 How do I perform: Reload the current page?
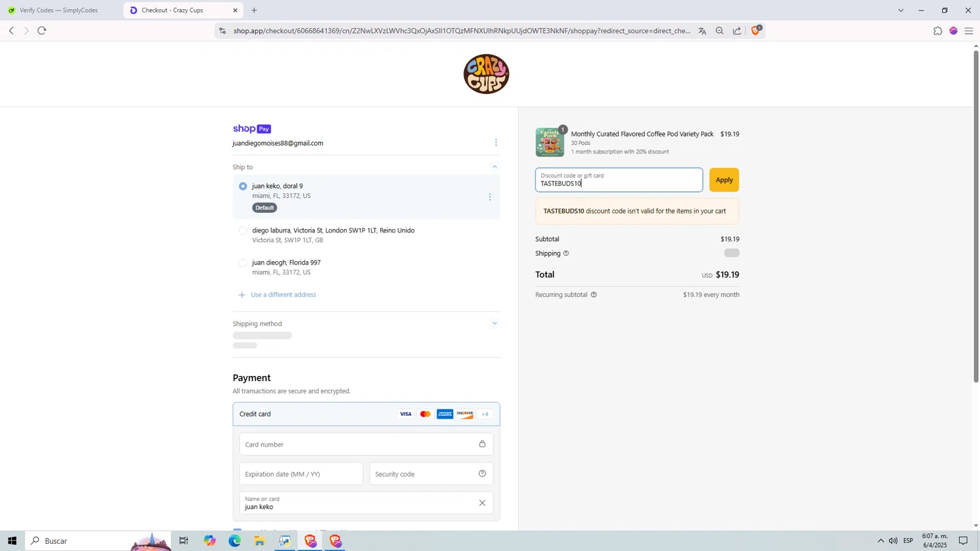(x=42, y=31)
